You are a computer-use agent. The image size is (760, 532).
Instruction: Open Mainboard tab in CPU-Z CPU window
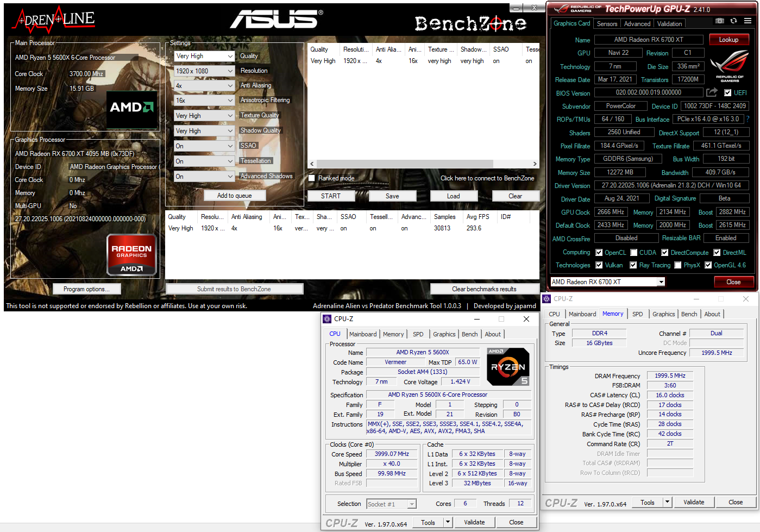pyautogui.click(x=363, y=334)
